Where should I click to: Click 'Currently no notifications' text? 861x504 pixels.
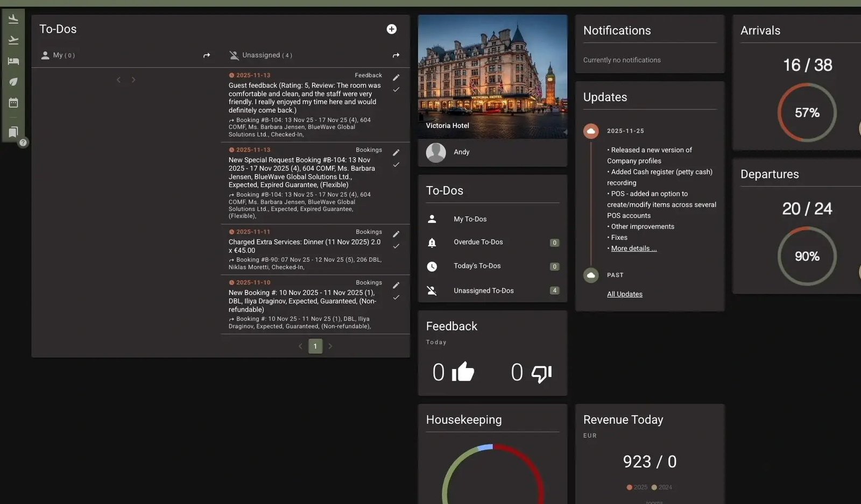(x=622, y=60)
